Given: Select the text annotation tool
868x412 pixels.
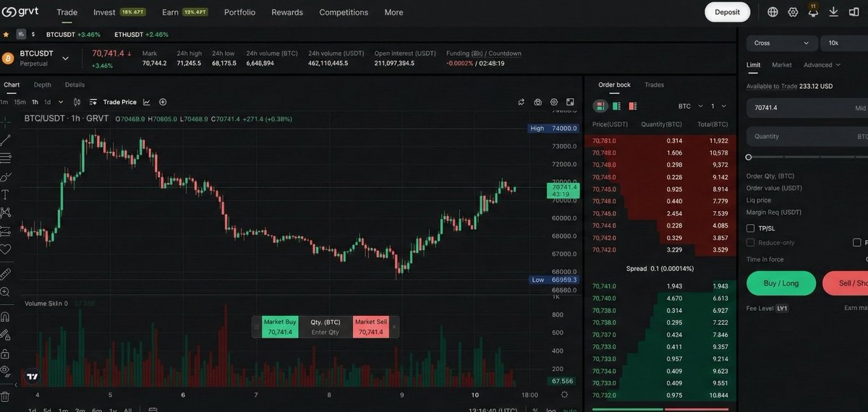Looking at the screenshot, I should [x=5, y=194].
